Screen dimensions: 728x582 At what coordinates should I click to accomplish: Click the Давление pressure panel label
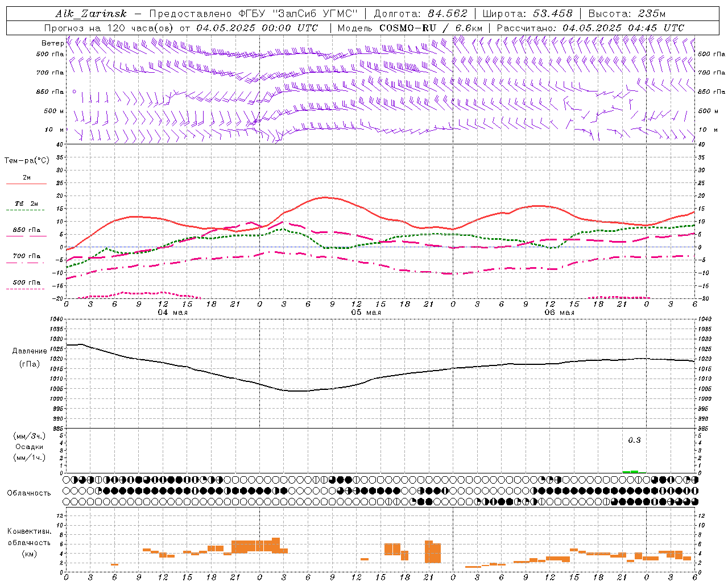coord(30,351)
